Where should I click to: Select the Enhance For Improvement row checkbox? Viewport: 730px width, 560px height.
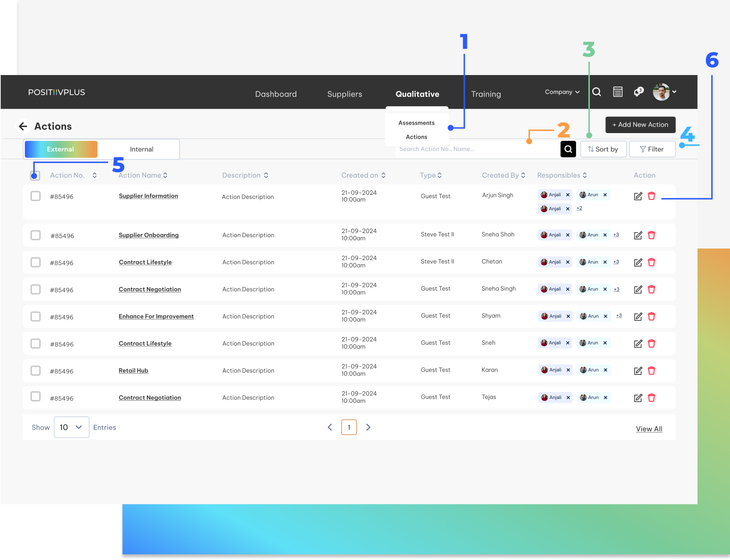click(35, 316)
